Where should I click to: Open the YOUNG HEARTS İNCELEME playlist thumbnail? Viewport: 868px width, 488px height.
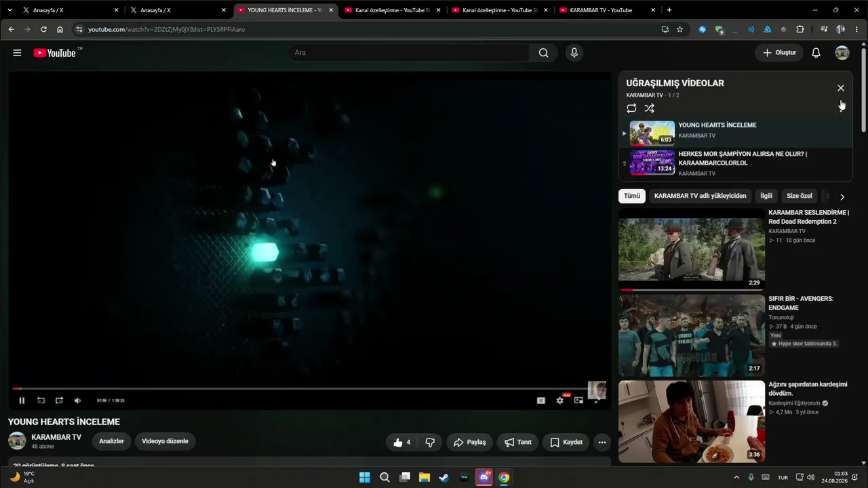(652, 134)
